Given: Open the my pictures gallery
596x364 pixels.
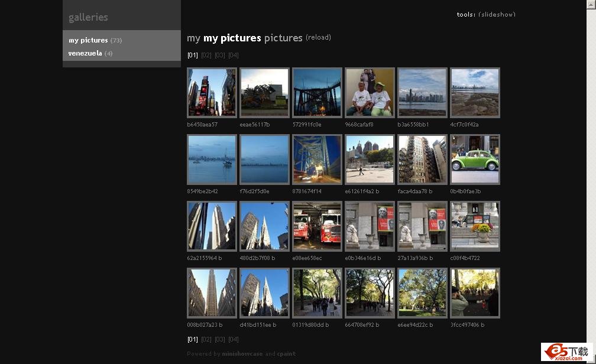Looking at the screenshot, I should (x=88, y=40).
